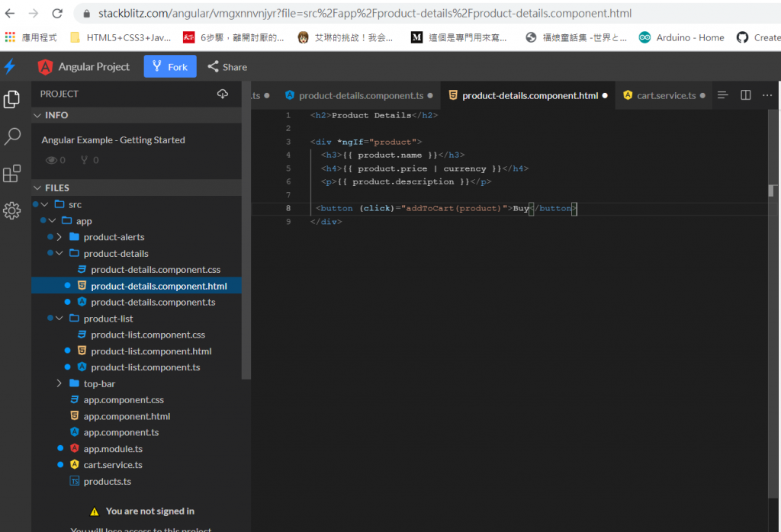The image size is (781, 532).
Task: Click the split editor icon
Action: (746, 95)
